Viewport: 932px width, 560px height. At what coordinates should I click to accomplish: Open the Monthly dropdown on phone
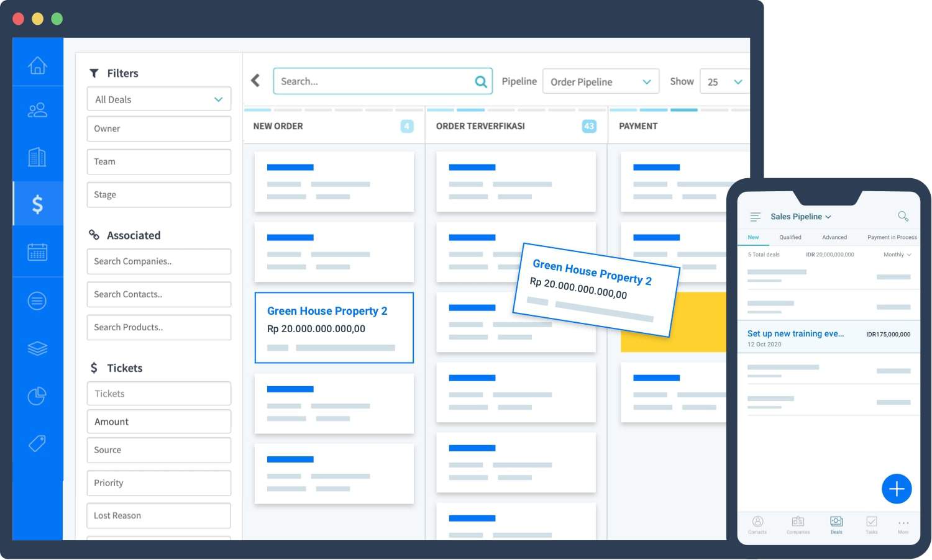coord(897,255)
